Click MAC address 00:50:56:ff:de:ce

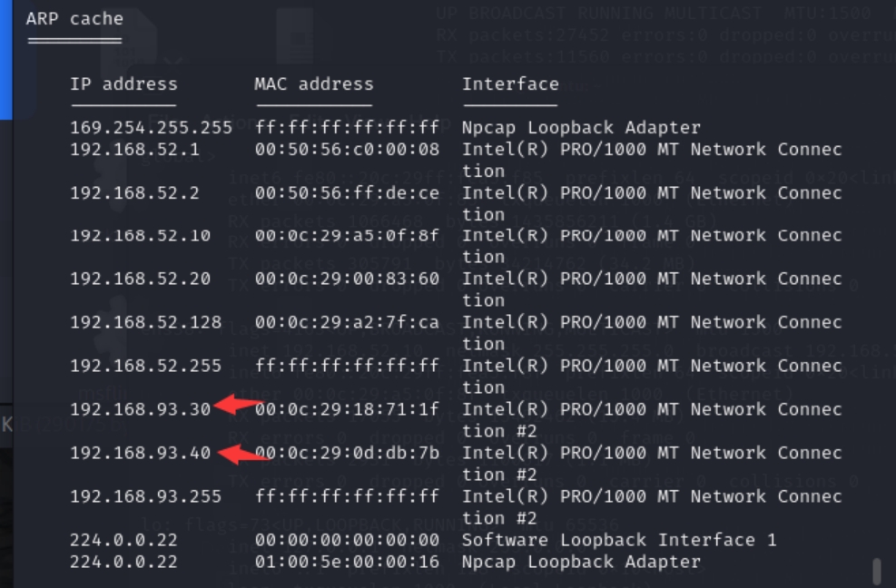[x=347, y=193]
